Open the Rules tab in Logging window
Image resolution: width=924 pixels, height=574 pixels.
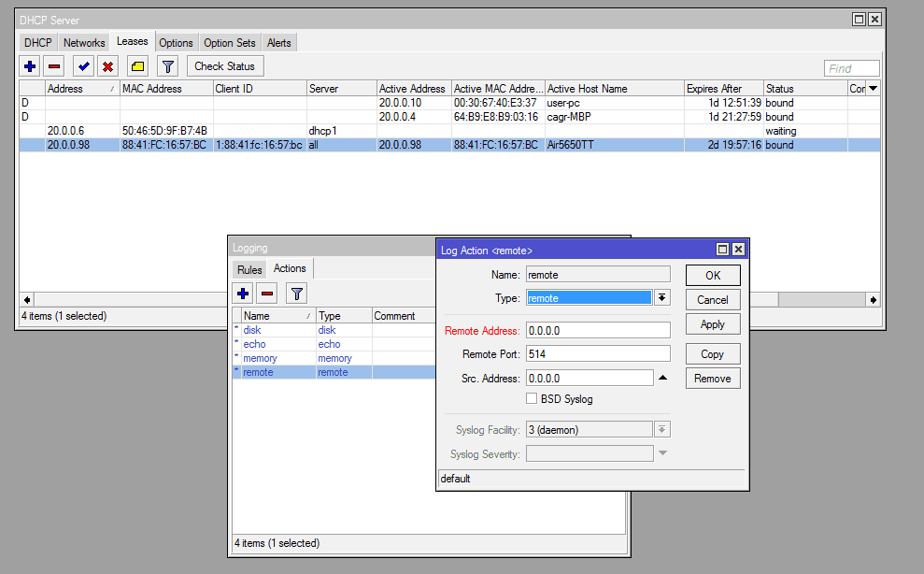249,270
